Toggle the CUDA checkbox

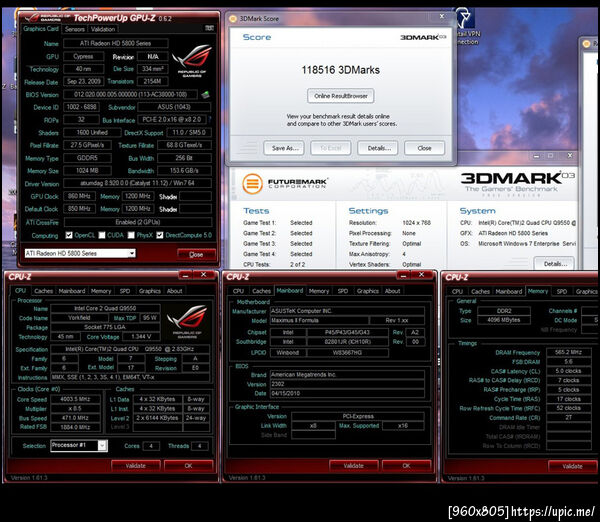[102, 235]
